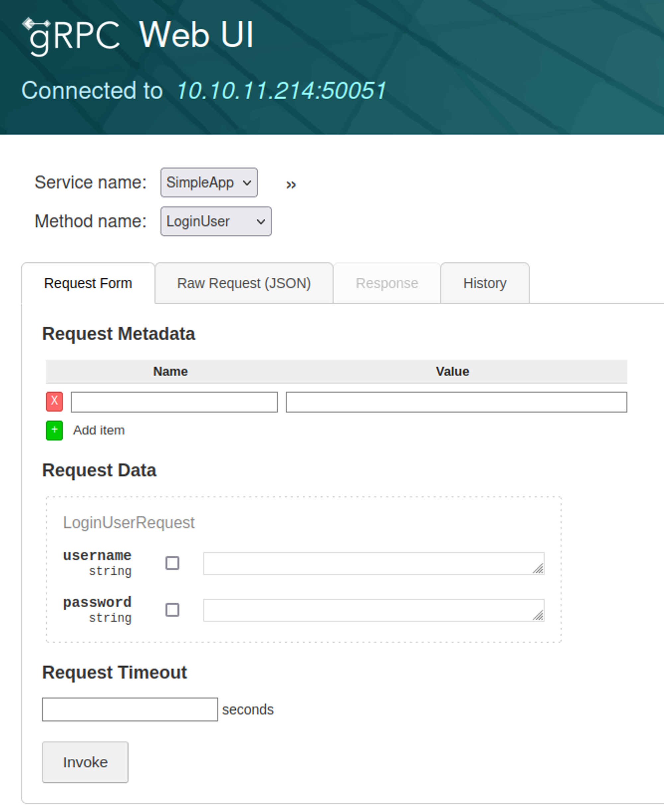
Task: Enable the password field checkbox
Action: tap(172, 610)
